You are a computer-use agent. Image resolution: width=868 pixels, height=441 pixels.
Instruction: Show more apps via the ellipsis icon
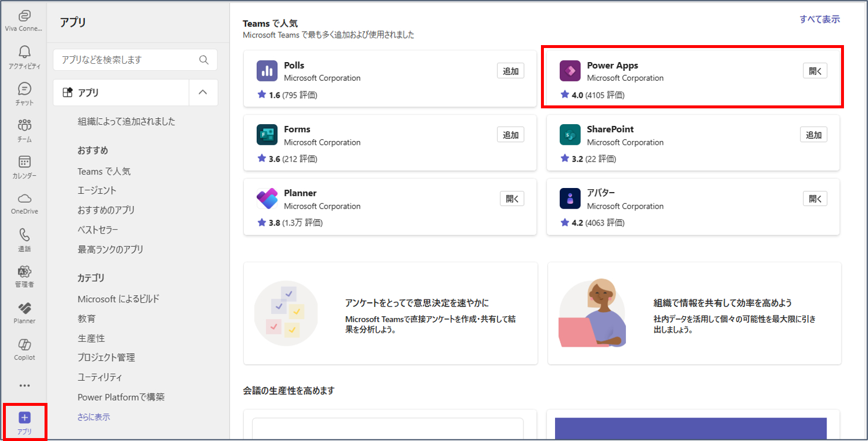point(24,385)
